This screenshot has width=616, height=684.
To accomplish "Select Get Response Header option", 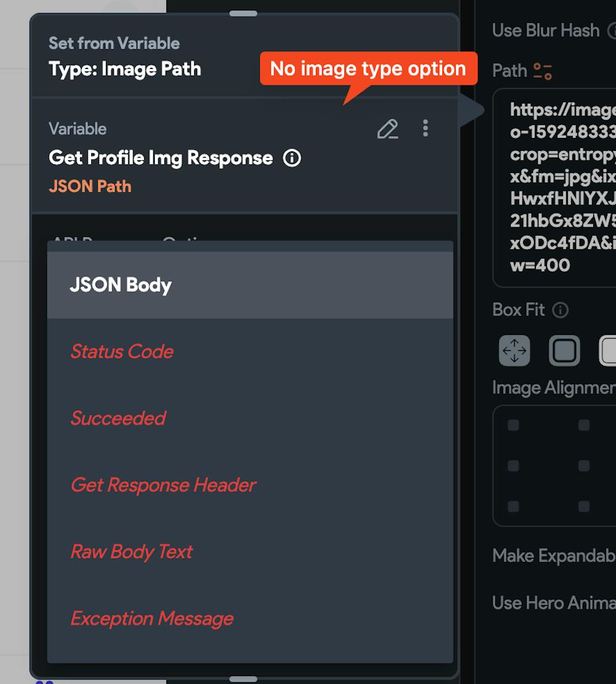I will pyautogui.click(x=250, y=485).
